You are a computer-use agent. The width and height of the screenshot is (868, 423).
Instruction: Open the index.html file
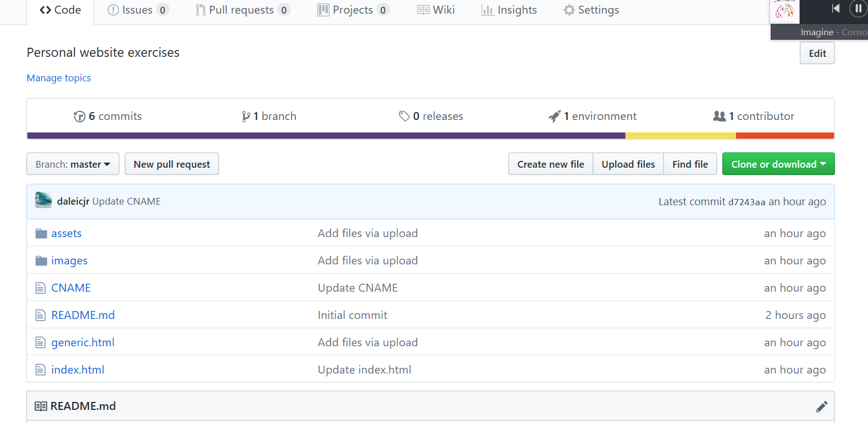pos(77,370)
